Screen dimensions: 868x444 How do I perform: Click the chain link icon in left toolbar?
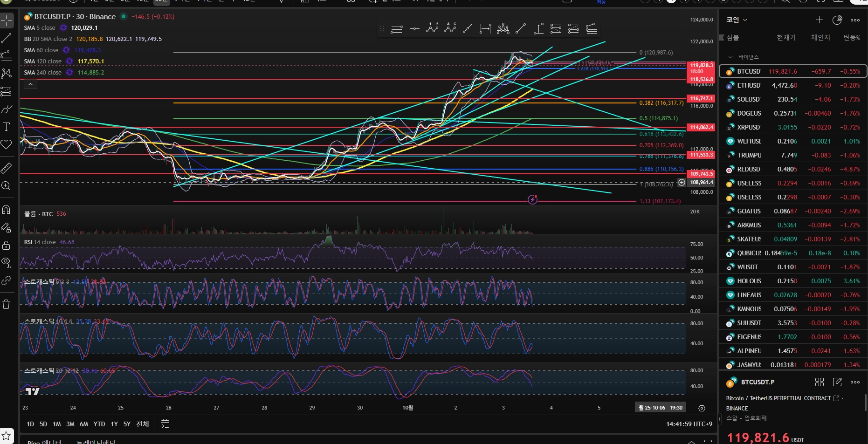tap(7, 280)
